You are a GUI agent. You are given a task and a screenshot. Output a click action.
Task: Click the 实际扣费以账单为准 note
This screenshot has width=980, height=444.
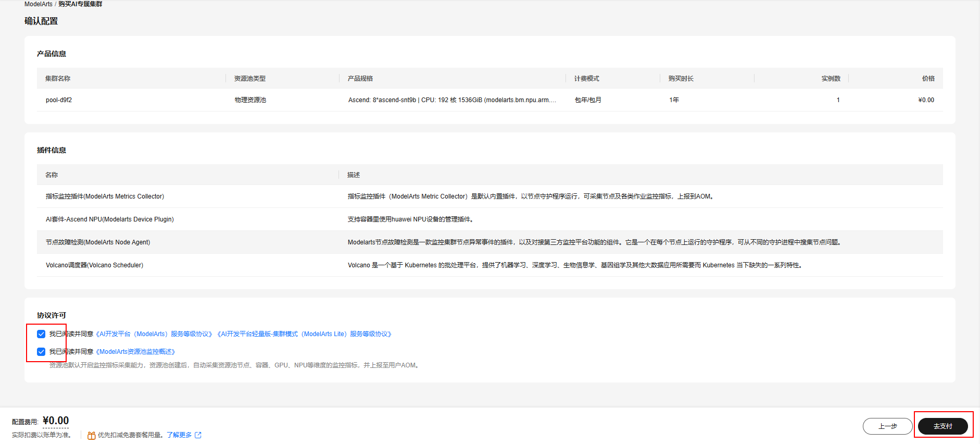coord(42,435)
